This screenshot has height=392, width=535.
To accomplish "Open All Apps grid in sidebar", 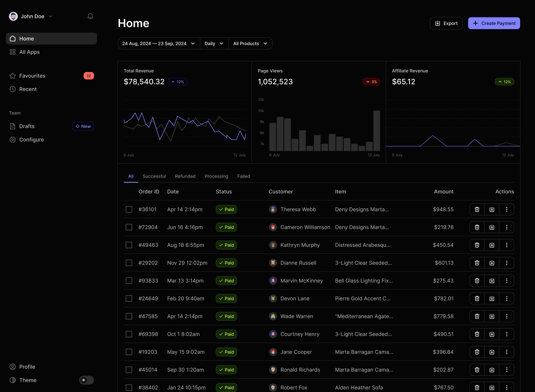I will point(29,52).
